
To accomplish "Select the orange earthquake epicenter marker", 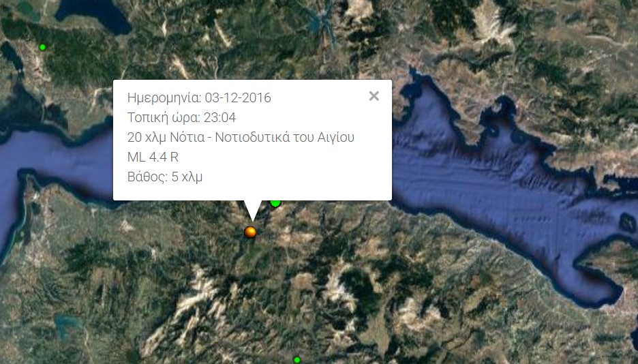I will point(250,232).
